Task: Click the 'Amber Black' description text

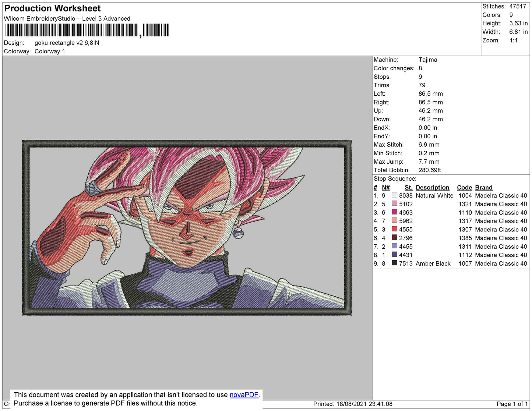Action: pyautogui.click(x=433, y=263)
